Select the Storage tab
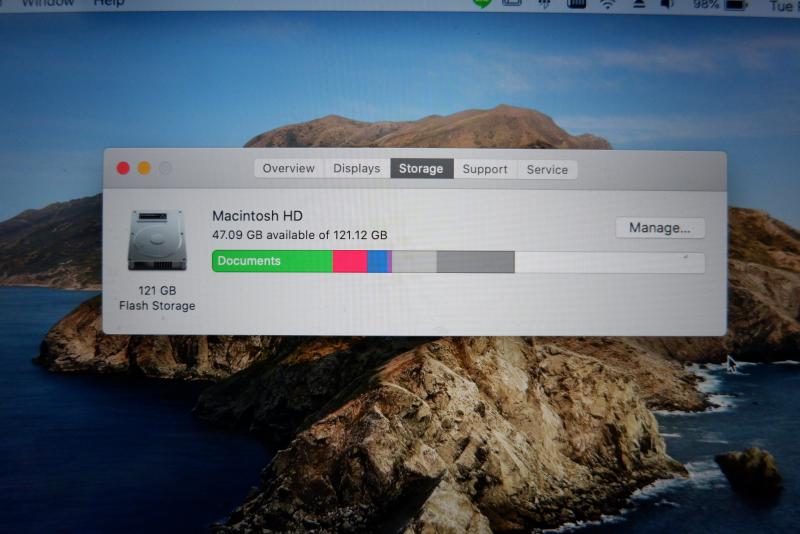This screenshot has width=800, height=534. point(421,169)
